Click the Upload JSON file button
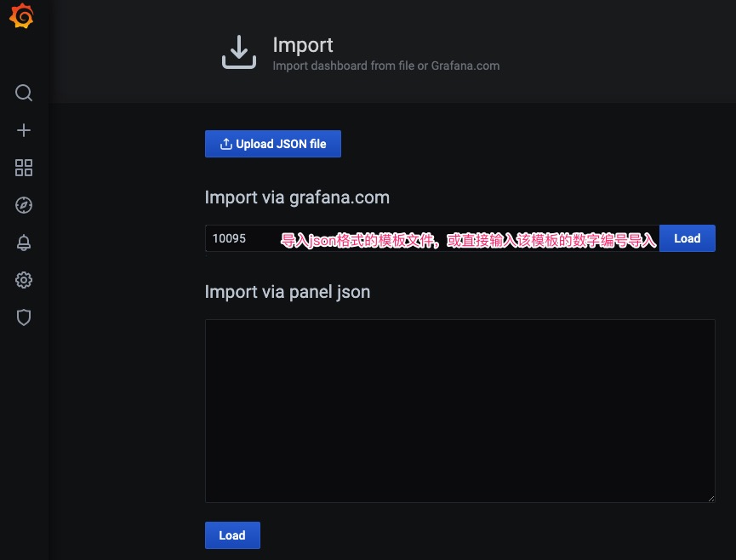Image resolution: width=736 pixels, height=560 pixels. [272, 144]
